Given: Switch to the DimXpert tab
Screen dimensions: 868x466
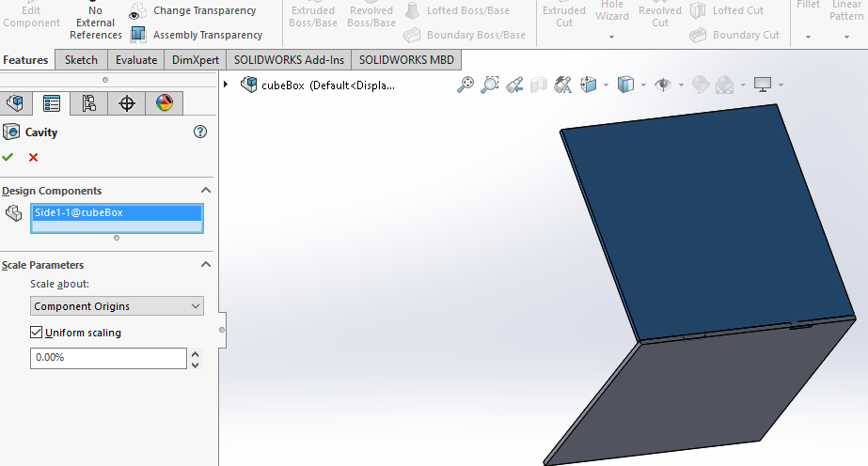Looking at the screenshot, I should pyautogui.click(x=196, y=60).
